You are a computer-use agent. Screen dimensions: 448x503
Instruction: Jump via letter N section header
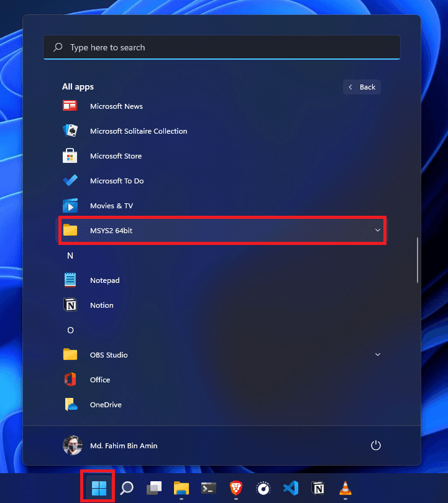tap(70, 256)
